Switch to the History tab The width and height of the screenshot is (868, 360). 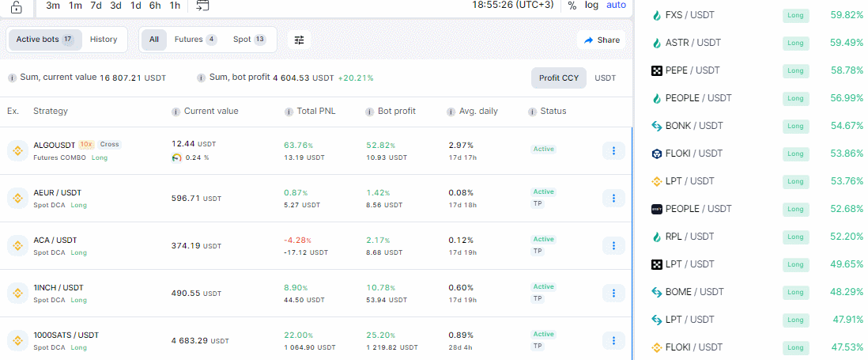104,40
